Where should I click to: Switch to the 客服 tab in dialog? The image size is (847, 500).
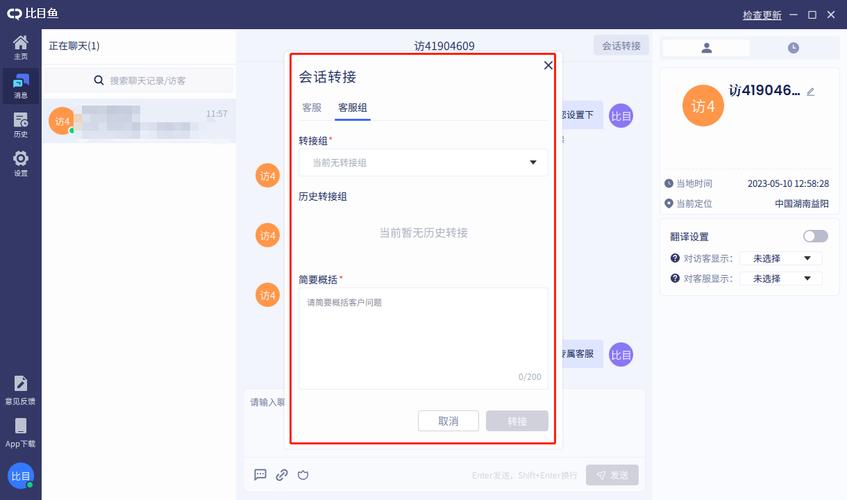click(x=312, y=107)
